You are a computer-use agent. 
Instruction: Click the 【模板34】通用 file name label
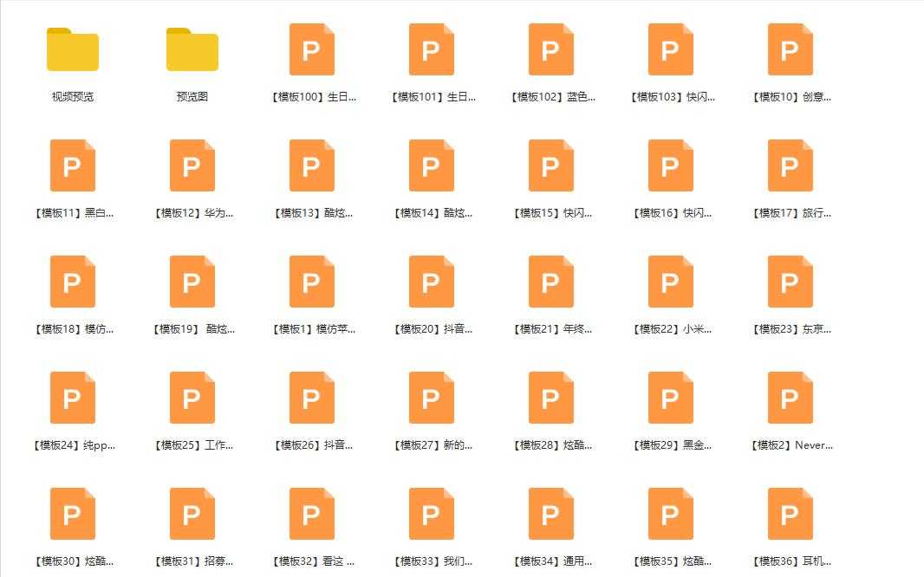tap(550, 561)
